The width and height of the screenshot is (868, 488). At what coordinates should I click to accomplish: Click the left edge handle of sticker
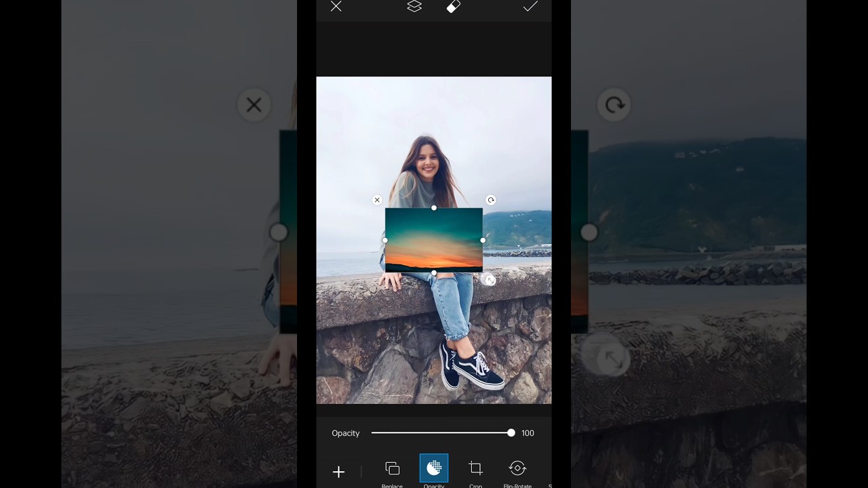(385, 240)
